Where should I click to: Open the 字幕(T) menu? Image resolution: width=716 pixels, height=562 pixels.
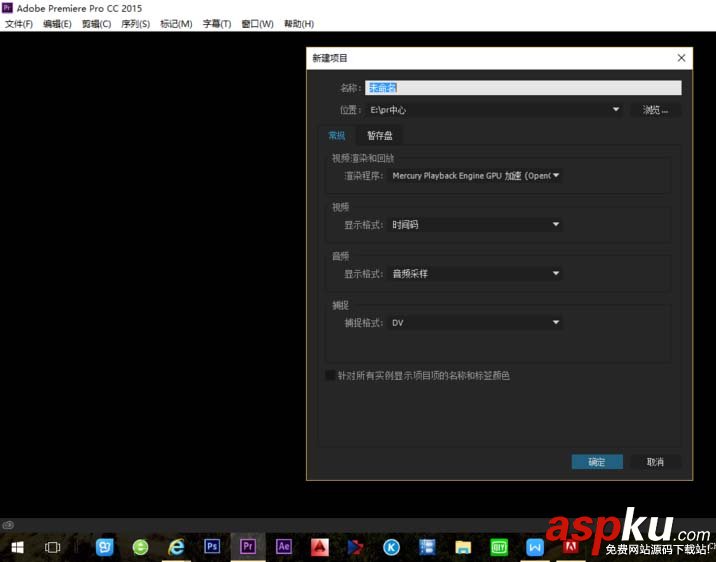click(x=217, y=24)
